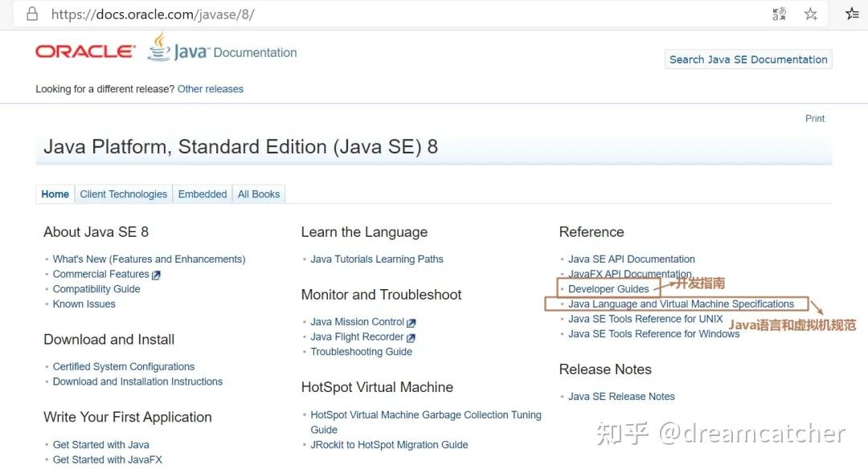Open Troubleshooting Guide
868x469 pixels.
point(361,351)
